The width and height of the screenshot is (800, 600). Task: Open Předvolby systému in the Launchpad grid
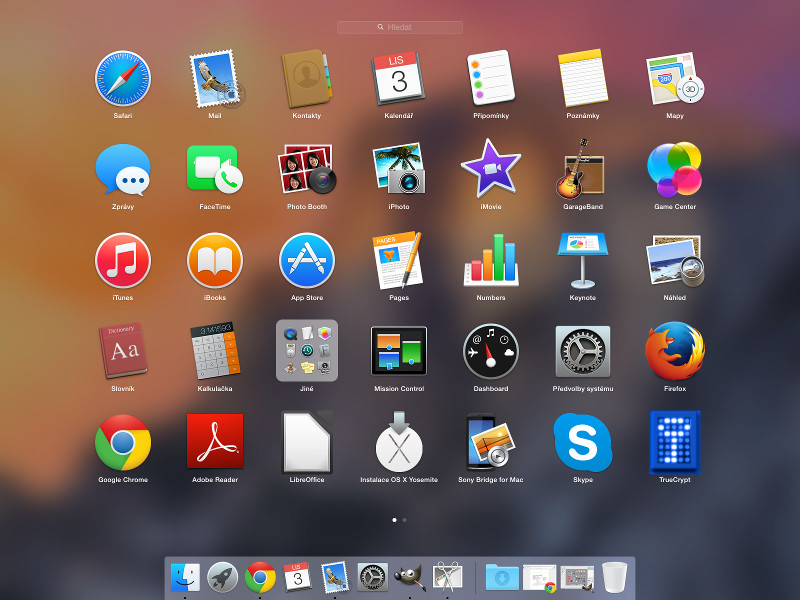pos(583,351)
